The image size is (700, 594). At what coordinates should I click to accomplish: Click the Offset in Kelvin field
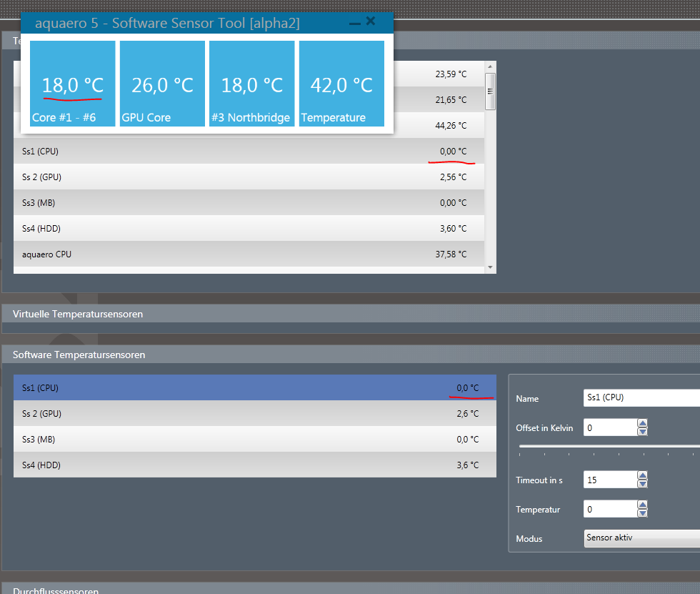610,428
